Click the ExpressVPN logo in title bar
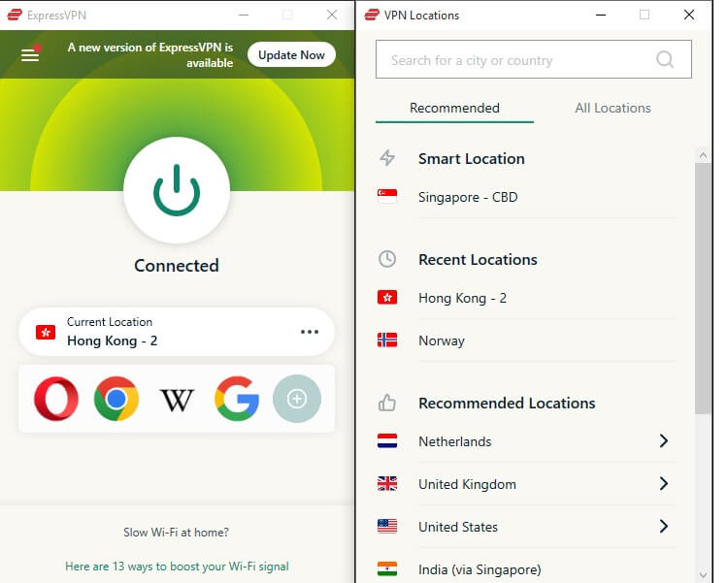The height and width of the screenshot is (583, 728). [15, 15]
